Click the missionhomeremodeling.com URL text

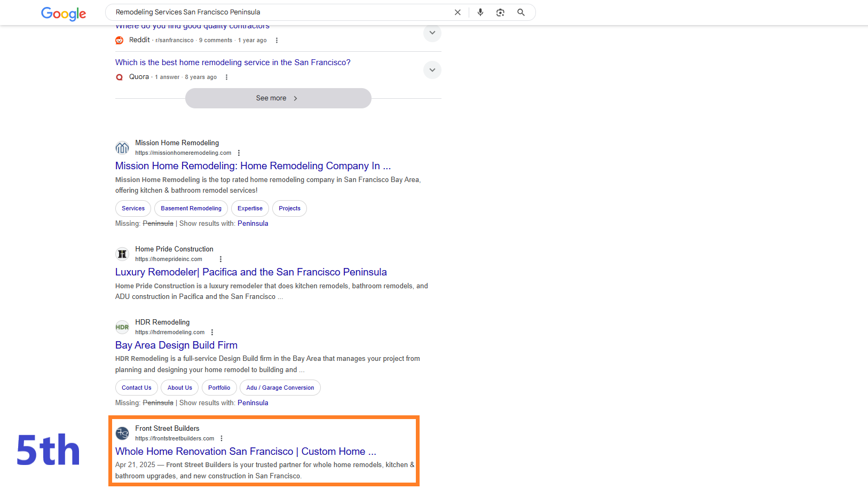pyautogui.click(x=183, y=153)
